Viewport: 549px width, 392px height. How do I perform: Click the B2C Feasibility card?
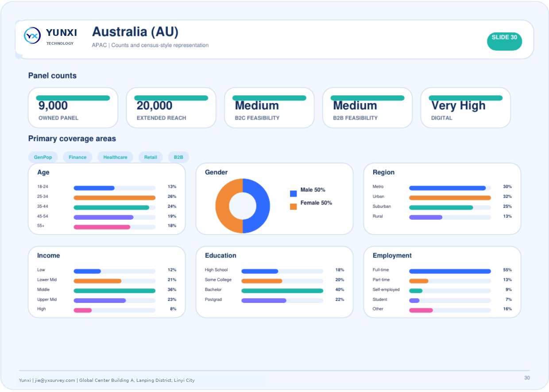pos(269,108)
